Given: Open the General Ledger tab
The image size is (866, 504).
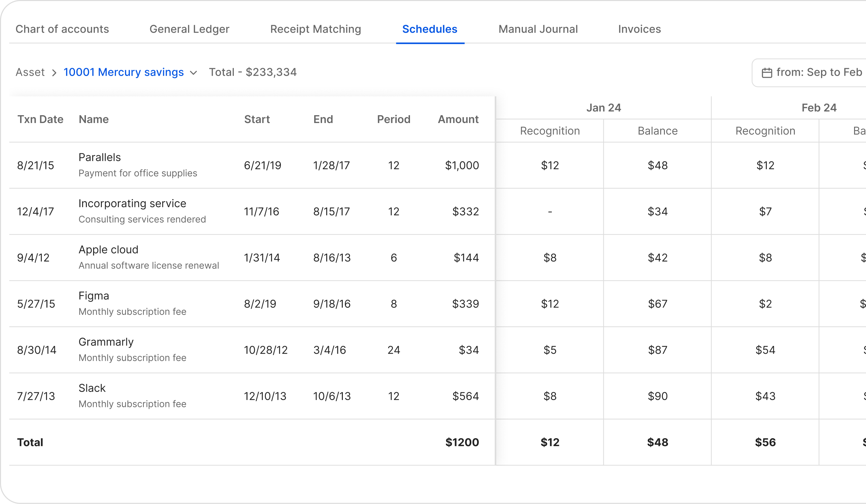Looking at the screenshot, I should click(189, 29).
